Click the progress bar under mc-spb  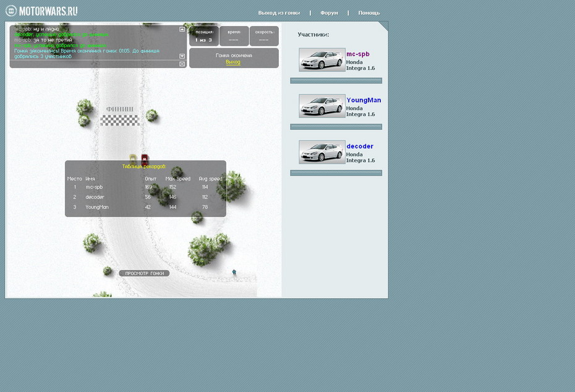[x=336, y=80]
